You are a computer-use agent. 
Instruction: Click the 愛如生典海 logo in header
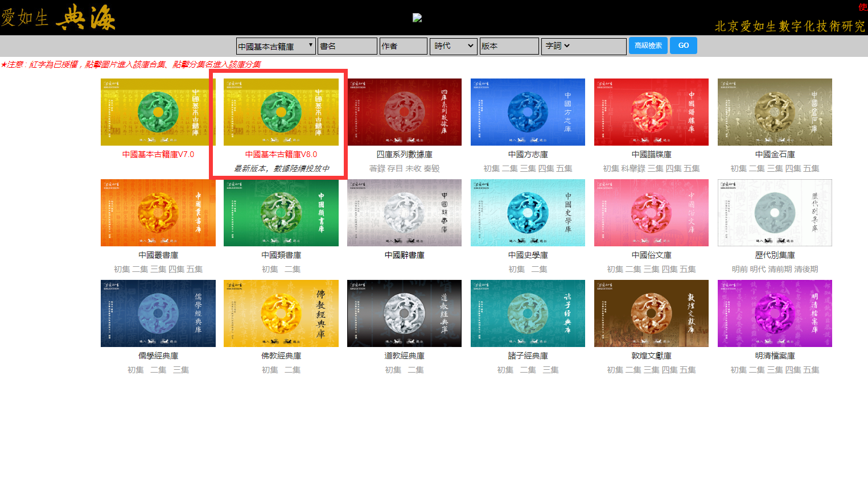58,17
